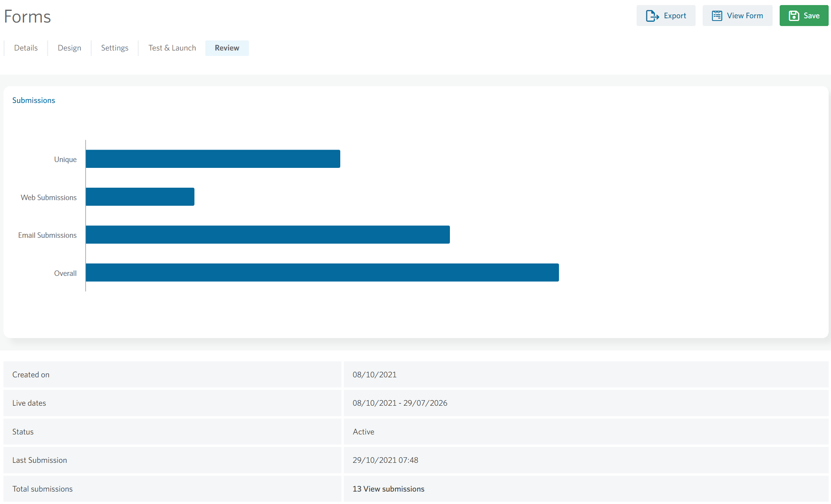Screen dimensions: 831x504
Task: Click the Web Submissions bar
Action: coord(140,197)
